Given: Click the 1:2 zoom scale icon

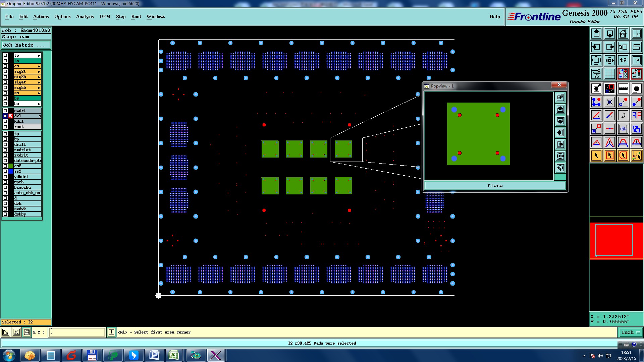Looking at the screenshot, I should click(623, 60).
